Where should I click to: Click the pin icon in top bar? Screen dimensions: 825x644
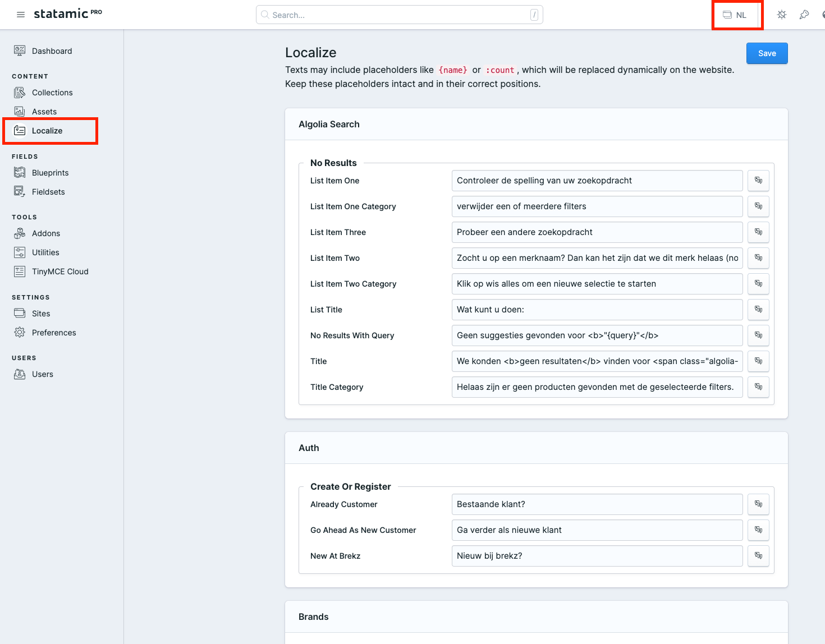[x=804, y=15]
